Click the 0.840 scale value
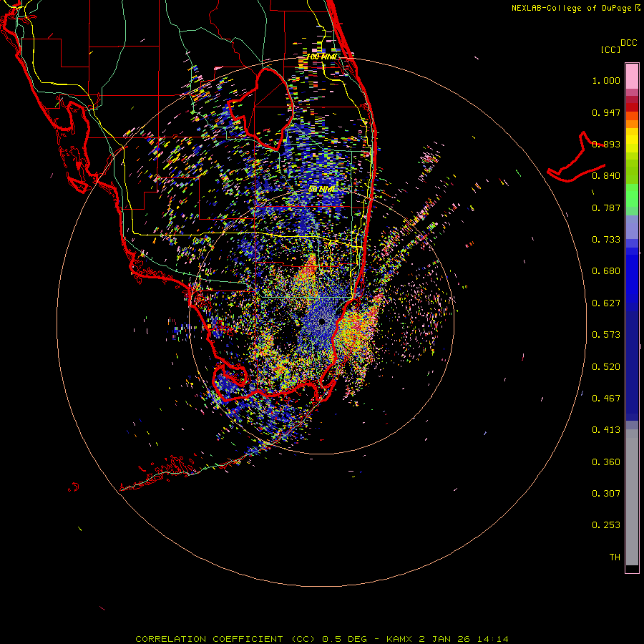The width and height of the screenshot is (644, 644). tap(606, 176)
